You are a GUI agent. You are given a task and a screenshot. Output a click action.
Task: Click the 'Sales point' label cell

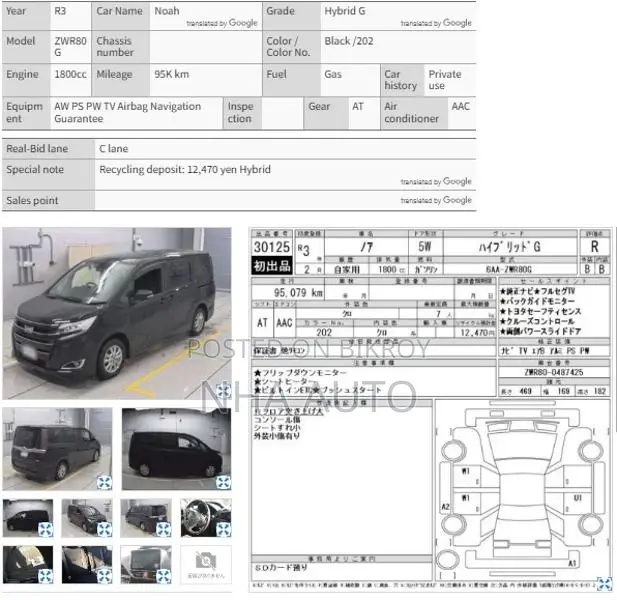coord(48,201)
